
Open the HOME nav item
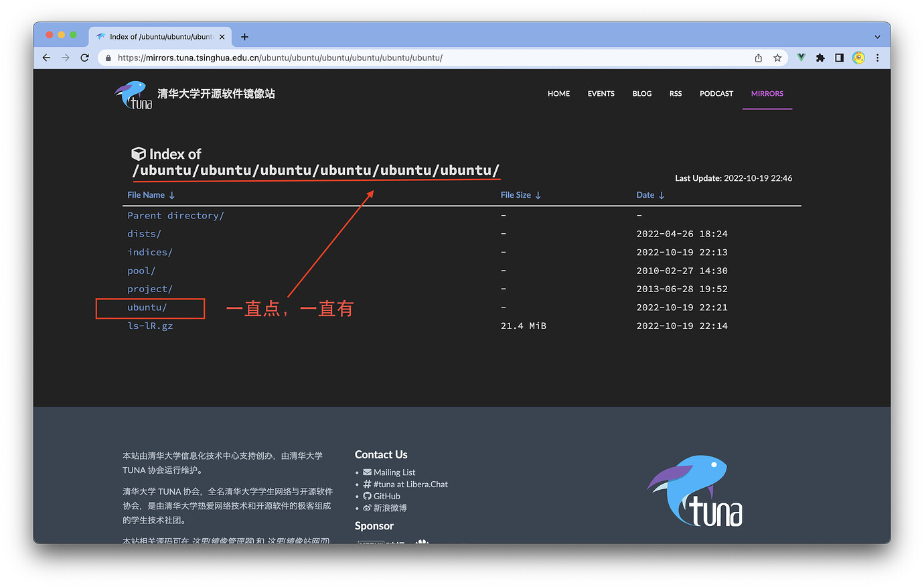(558, 94)
